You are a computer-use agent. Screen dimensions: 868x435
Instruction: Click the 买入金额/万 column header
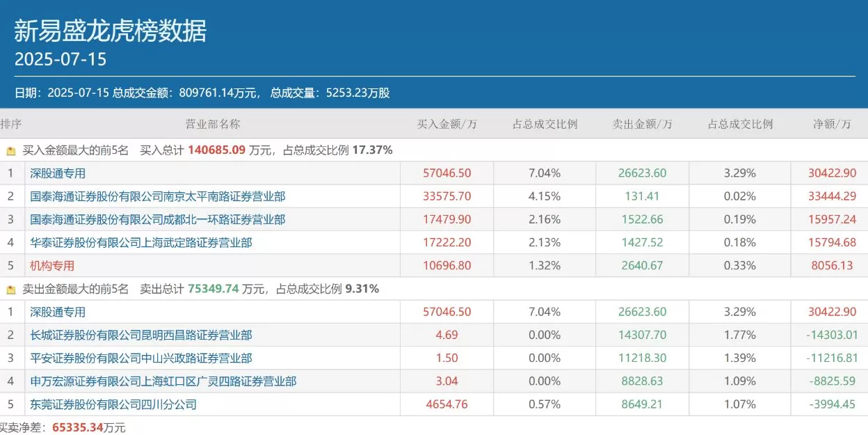pos(447,124)
